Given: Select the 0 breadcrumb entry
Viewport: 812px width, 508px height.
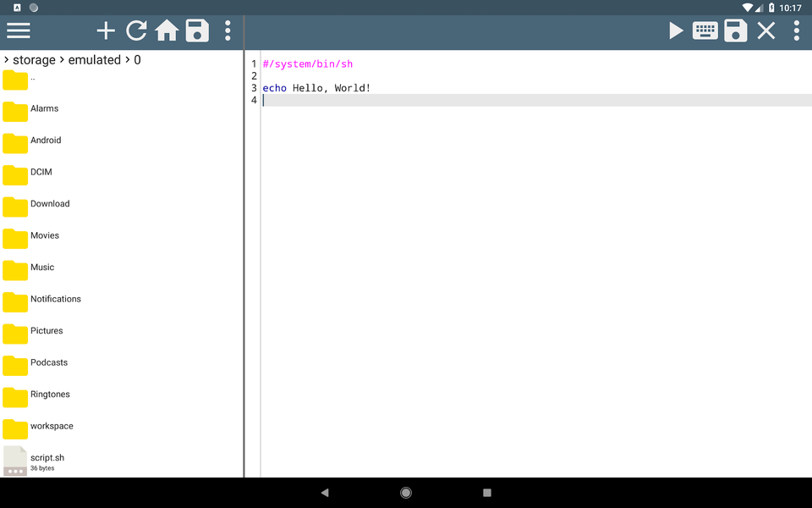Looking at the screenshot, I should pyautogui.click(x=137, y=59).
